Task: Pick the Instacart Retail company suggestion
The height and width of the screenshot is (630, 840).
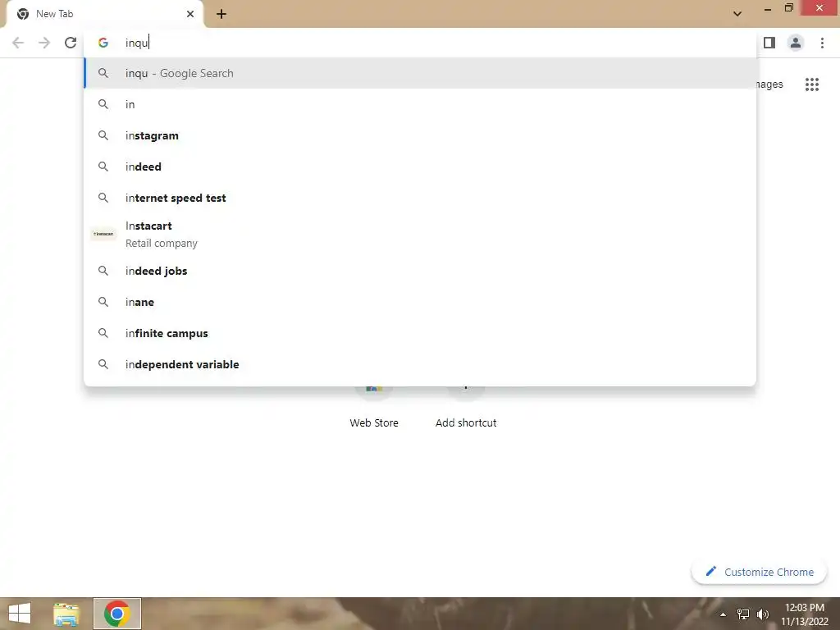Action: click(420, 234)
